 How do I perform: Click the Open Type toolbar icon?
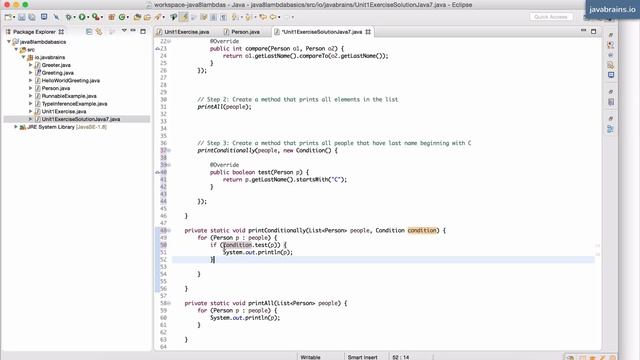point(137,17)
